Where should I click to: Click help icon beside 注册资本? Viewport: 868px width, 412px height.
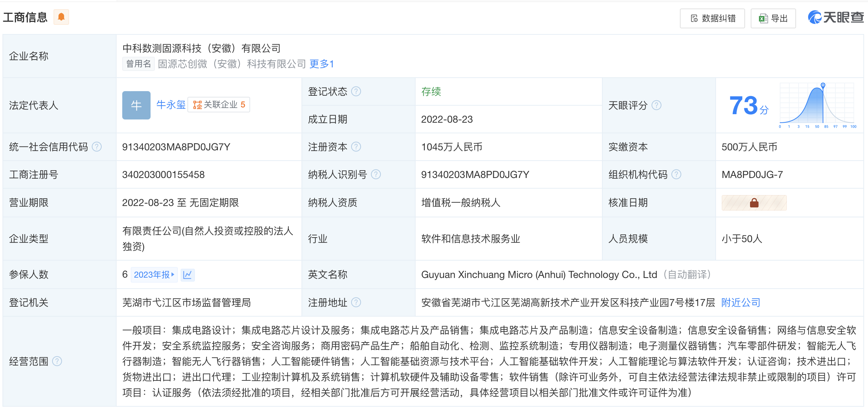click(x=356, y=147)
